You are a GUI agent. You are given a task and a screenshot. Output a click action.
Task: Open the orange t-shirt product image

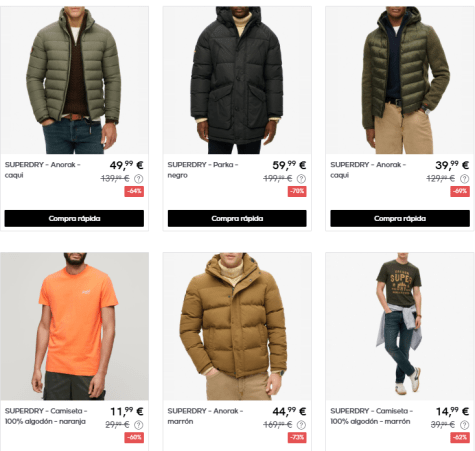(x=74, y=326)
